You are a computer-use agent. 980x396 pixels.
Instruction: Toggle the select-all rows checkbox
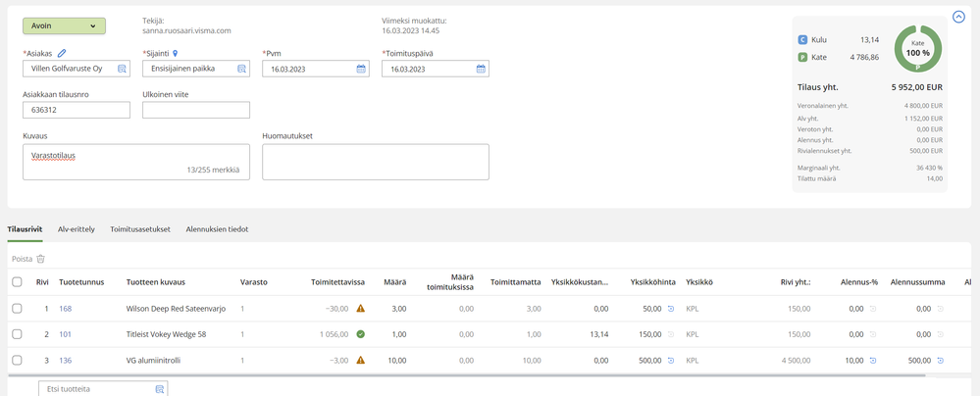click(17, 282)
